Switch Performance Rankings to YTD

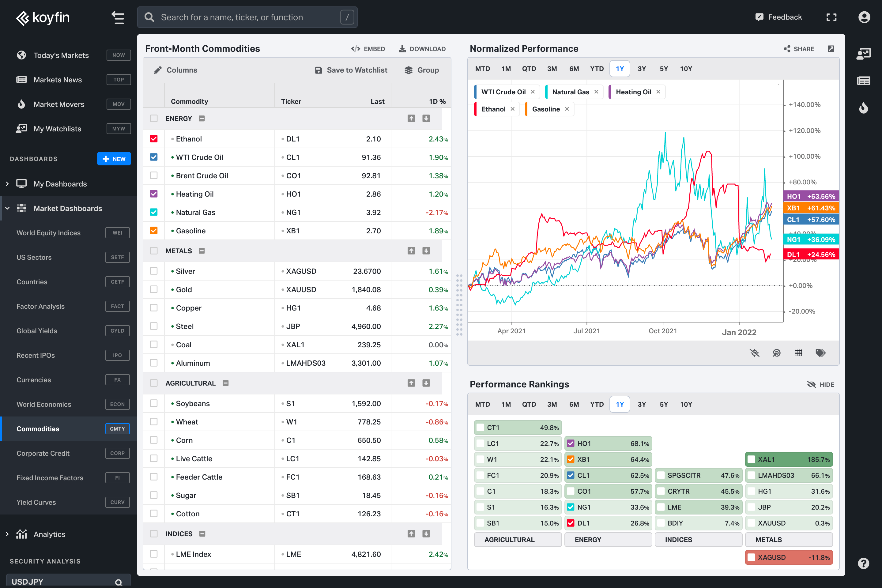(597, 404)
